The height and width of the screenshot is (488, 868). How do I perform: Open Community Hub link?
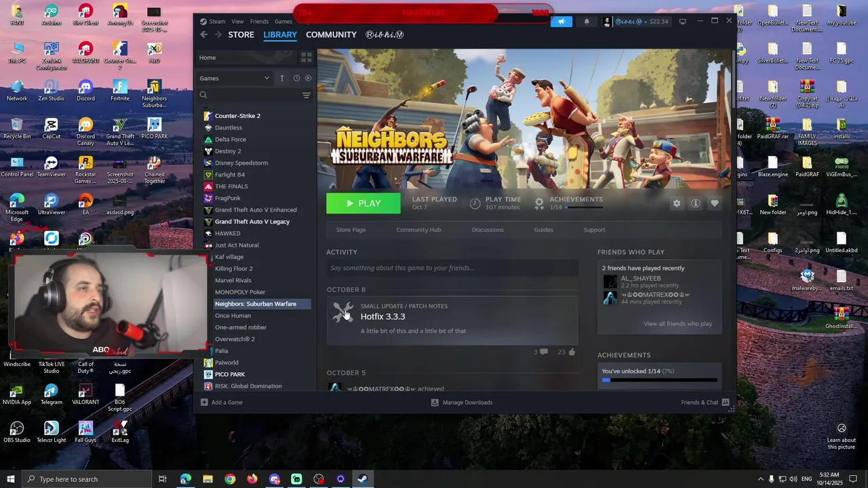tap(418, 230)
